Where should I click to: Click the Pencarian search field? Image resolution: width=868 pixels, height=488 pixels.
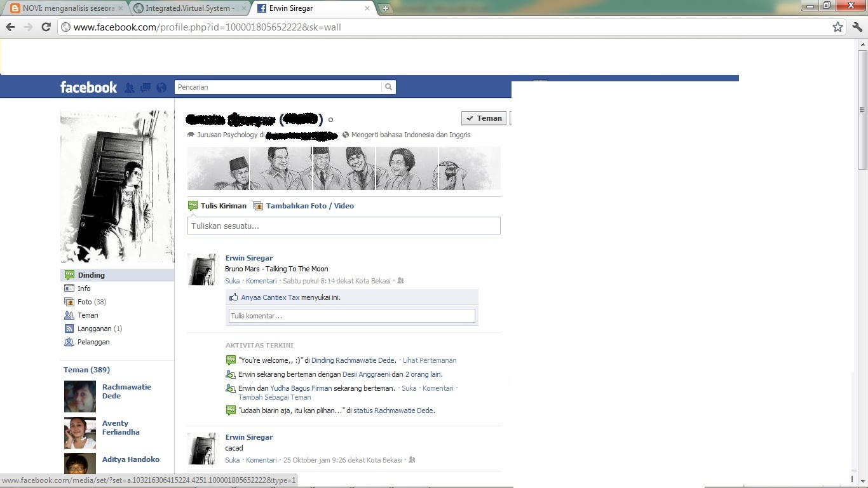tap(278, 87)
